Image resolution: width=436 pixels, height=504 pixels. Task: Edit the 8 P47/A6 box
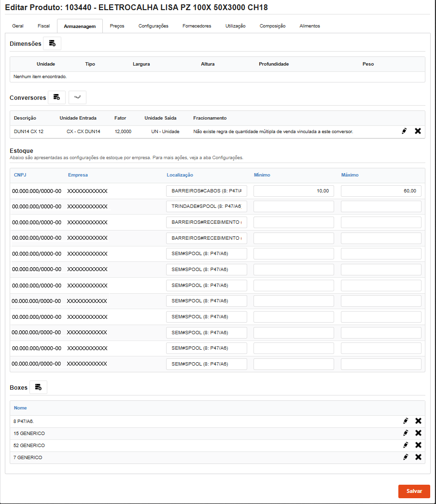click(406, 421)
